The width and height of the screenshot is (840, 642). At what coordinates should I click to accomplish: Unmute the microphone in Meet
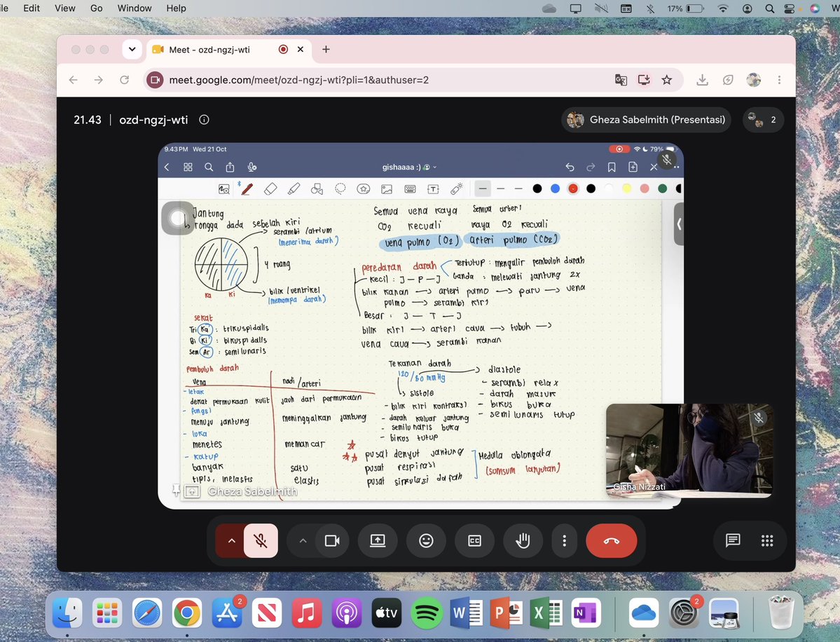tap(261, 540)
